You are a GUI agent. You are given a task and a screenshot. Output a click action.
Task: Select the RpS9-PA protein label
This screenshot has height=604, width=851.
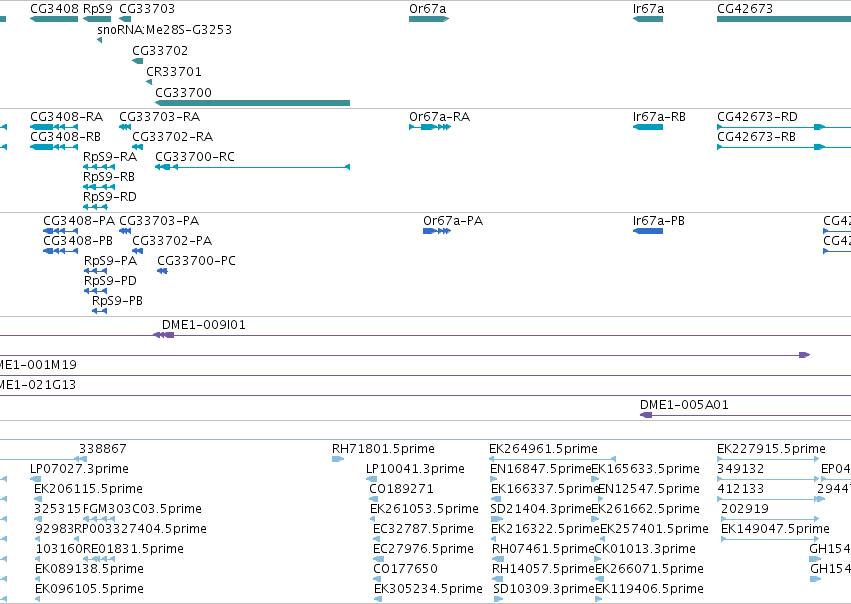(x=111, y=261)
